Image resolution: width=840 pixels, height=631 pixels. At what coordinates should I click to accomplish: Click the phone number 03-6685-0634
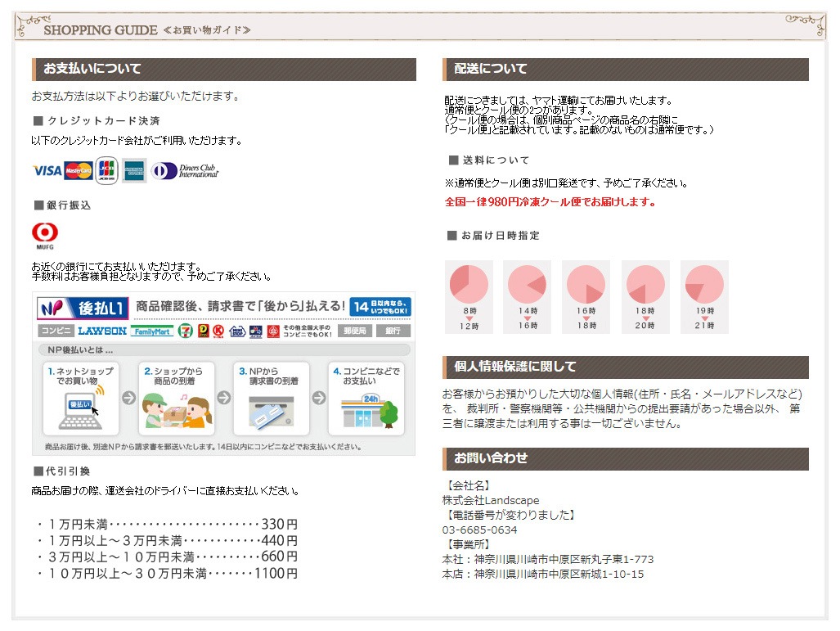click(x=479, y=530)
